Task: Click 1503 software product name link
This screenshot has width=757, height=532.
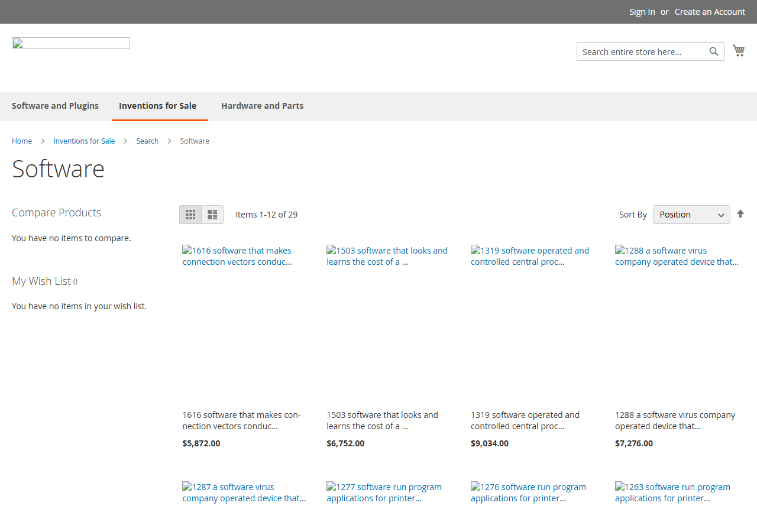Action: 382,420
